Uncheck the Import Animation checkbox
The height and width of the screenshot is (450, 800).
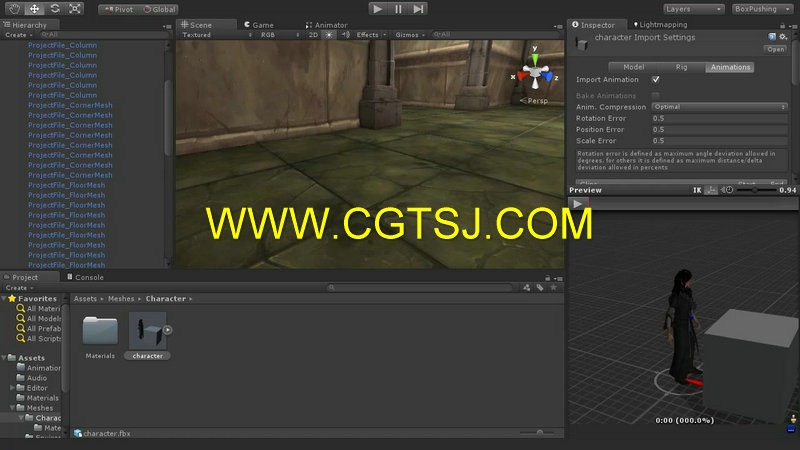(x=656, y=80)
